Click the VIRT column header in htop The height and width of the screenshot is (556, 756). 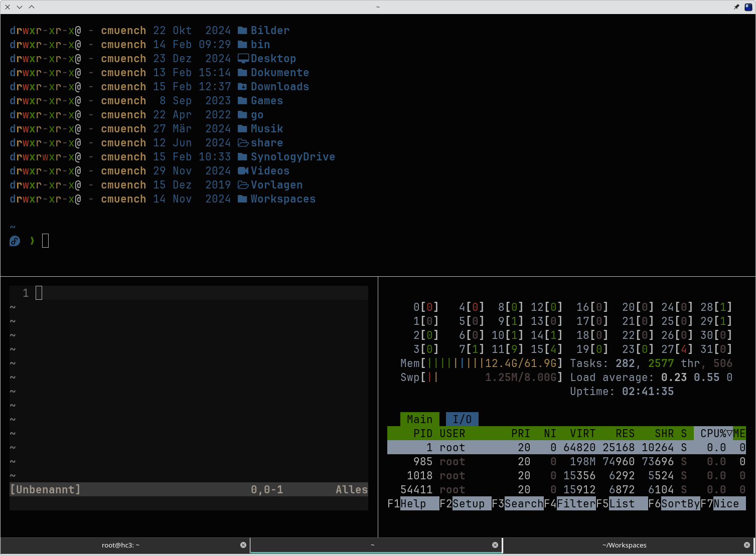pos(582,433)
